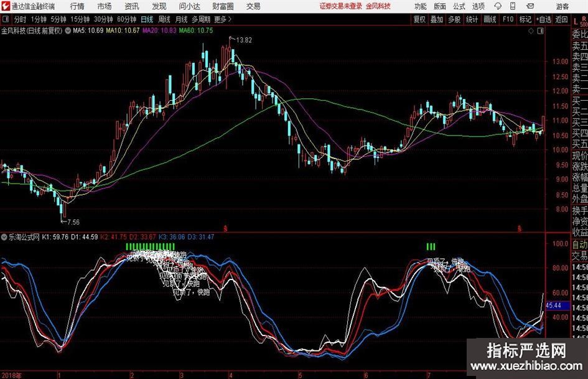Click the 复权 toolbar button
This screenshot has width=588, height=379.
[x=419, y=19]
